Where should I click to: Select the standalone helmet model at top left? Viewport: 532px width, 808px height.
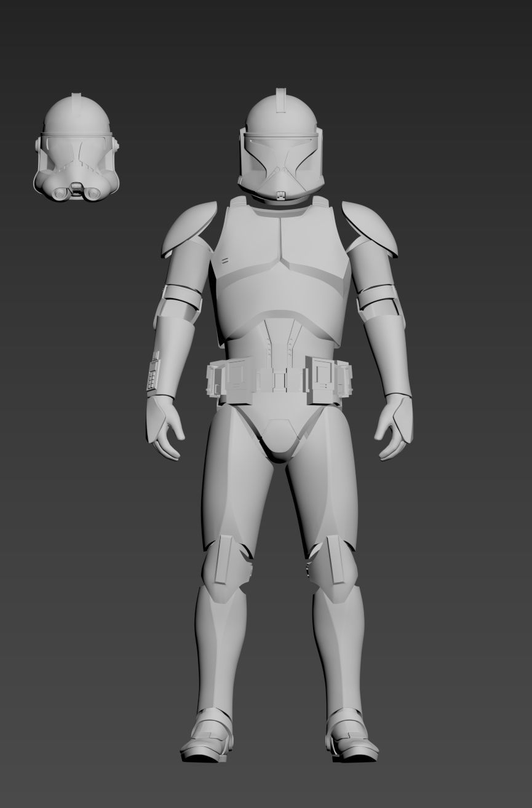[76, 147]
